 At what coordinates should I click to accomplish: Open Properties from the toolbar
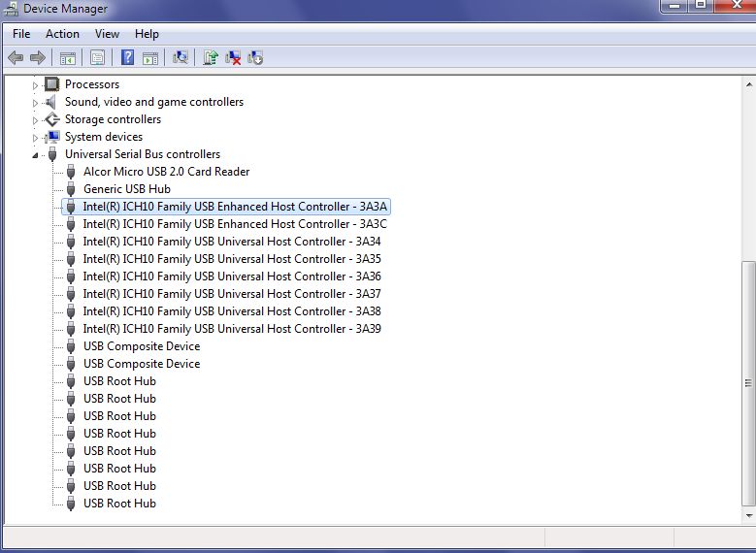(97, 58)
